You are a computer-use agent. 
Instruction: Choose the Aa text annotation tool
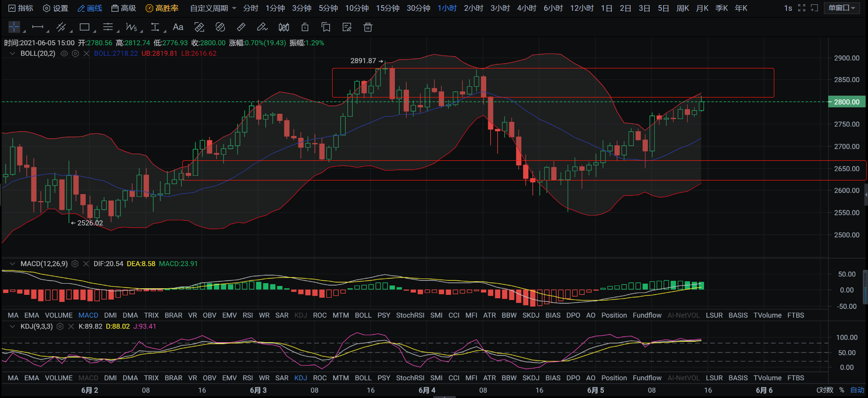tap(178, 27)
